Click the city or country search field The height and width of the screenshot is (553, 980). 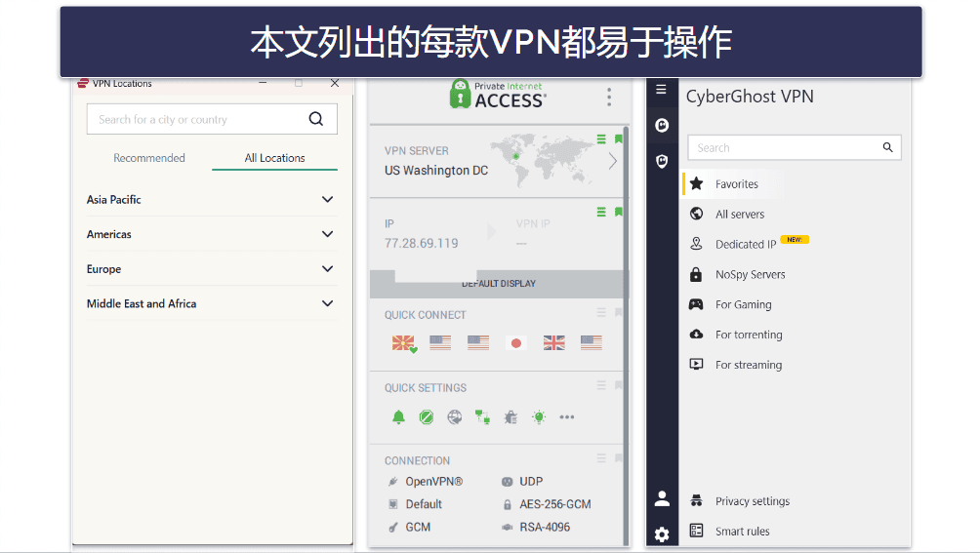coord(212,119)
